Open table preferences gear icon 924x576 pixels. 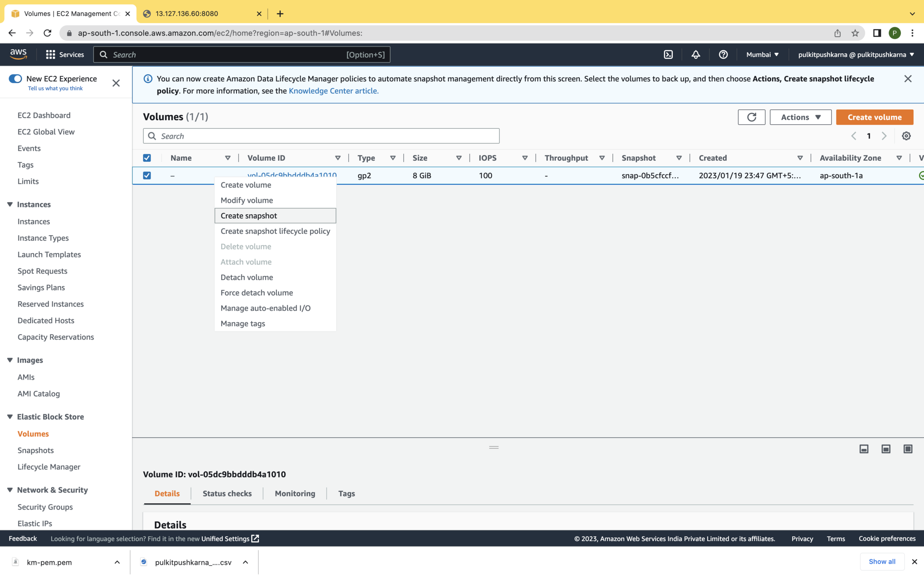[906, 136]
